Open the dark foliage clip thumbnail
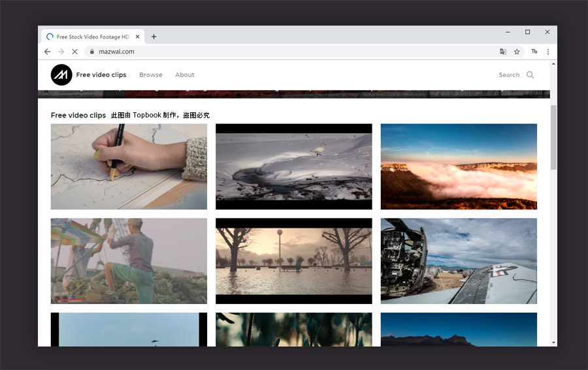Screen dimensions: 588x370 293,330
